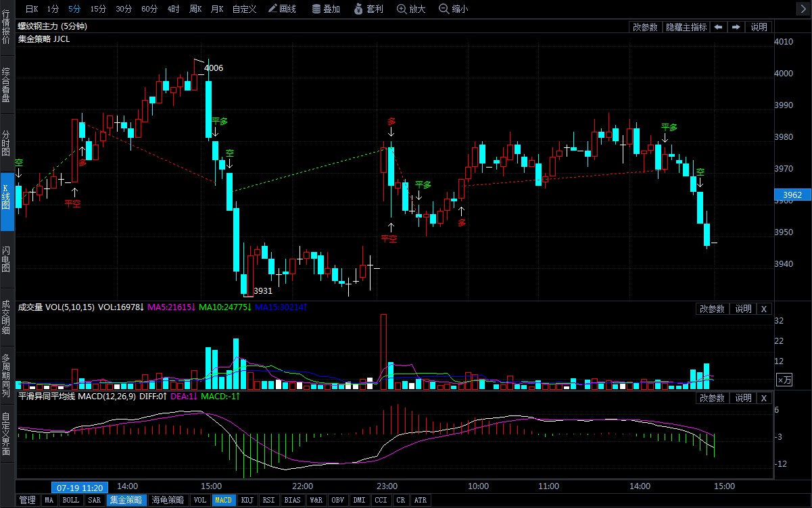Close the MACD panel with X

763,398
